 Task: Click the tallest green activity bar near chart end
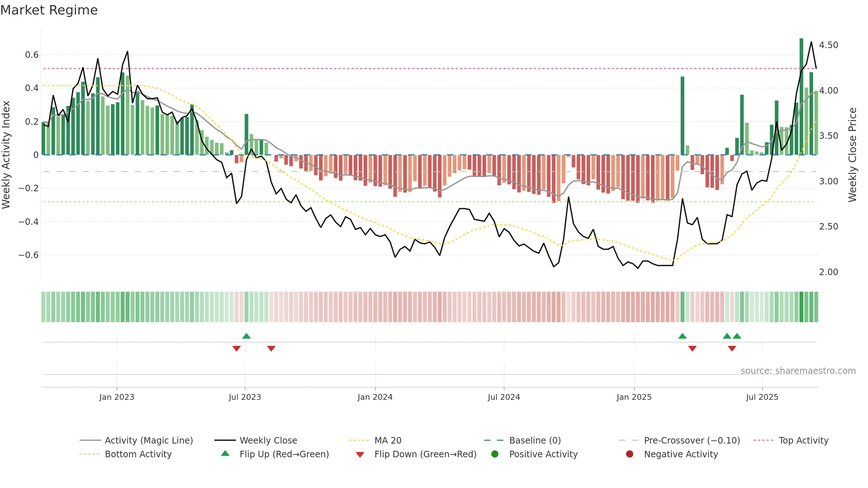point(801,97)
